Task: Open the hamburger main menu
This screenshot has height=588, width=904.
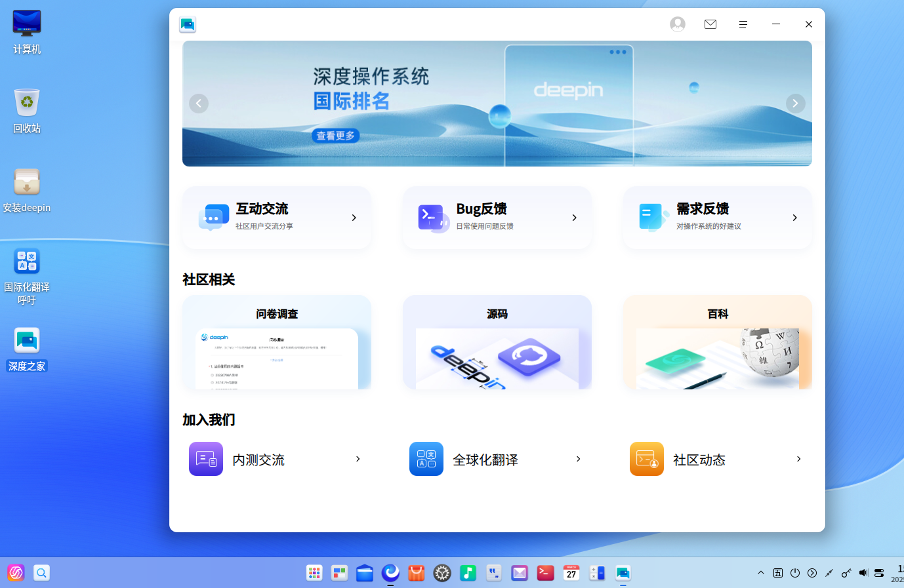Action: pos(743,24)
